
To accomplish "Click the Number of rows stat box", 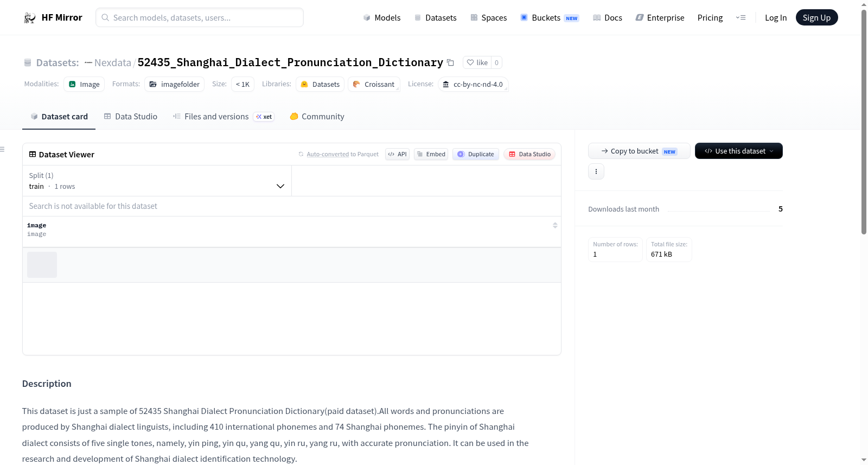I will 615,250.
